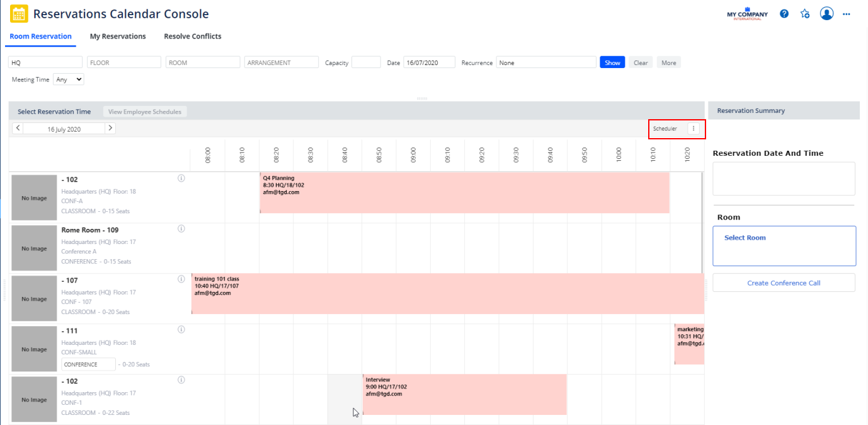The image size is (868, 425).
Task: Go to next day with right arrow
Action: click(110, 128)
